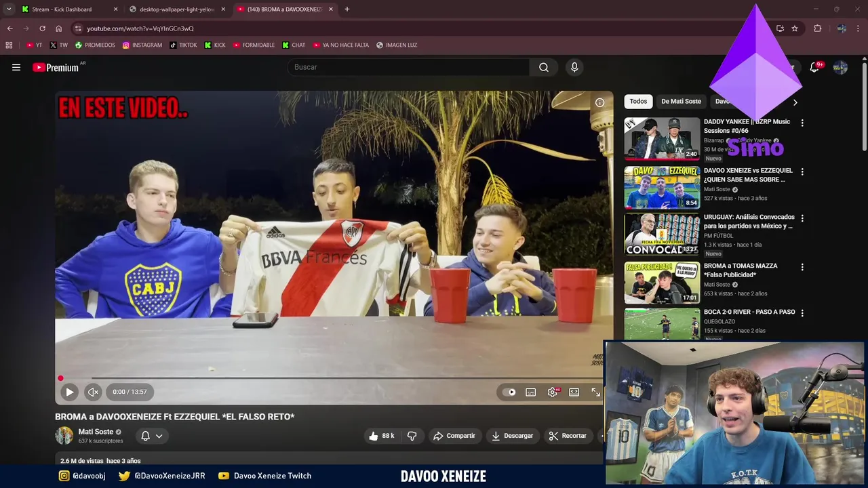Screen dimensions: 868x488
Task: Open the tab search dropdown arrow
Action: pyautogui.click(x=9, y=9)
